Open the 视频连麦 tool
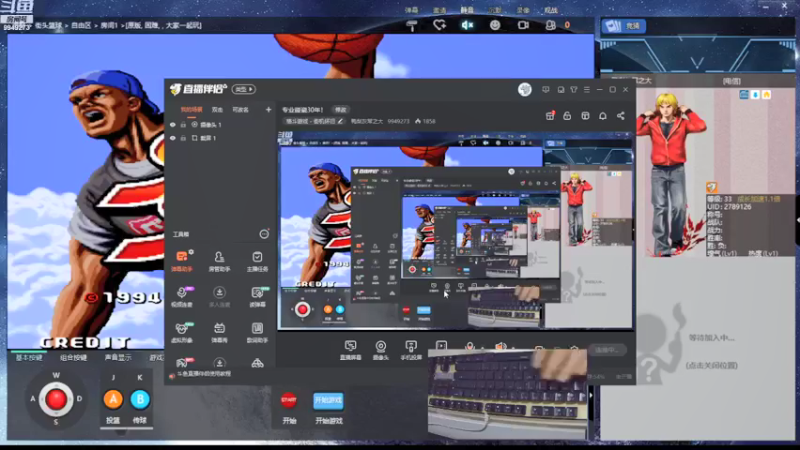The width and height of the screenshot is (800, 450). point(182,296)
